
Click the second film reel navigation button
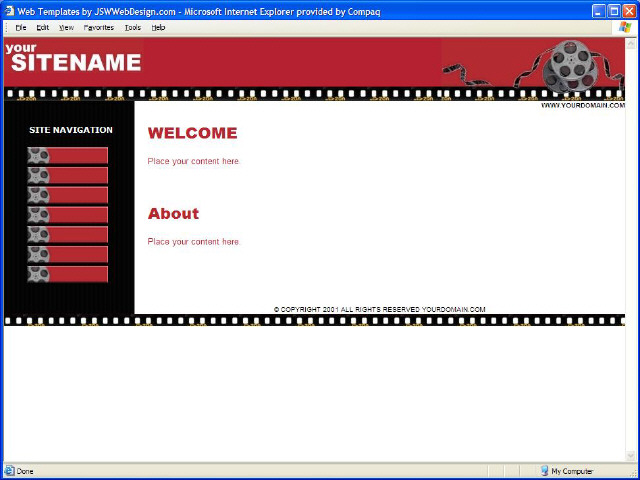68,176
